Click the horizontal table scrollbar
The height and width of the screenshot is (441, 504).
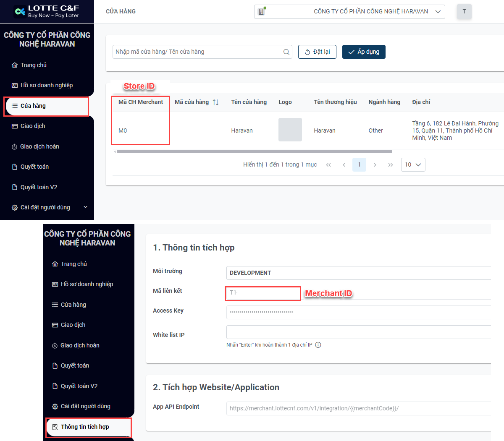[255, 152]
